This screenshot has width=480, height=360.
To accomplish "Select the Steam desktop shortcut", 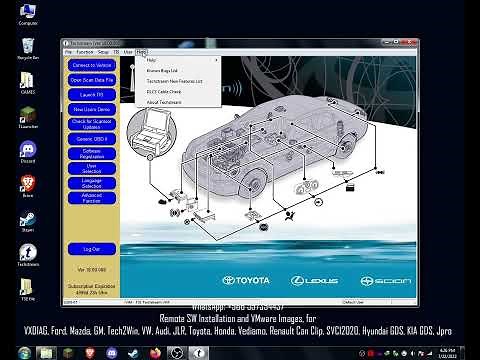I will (28, 221).
